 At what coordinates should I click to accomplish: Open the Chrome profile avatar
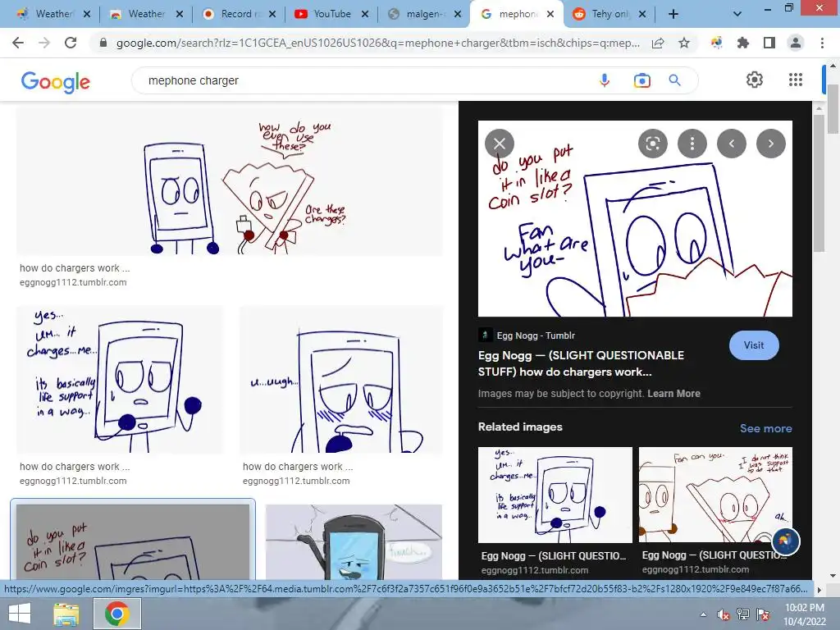pyautogui.click(x=796, y=43)
